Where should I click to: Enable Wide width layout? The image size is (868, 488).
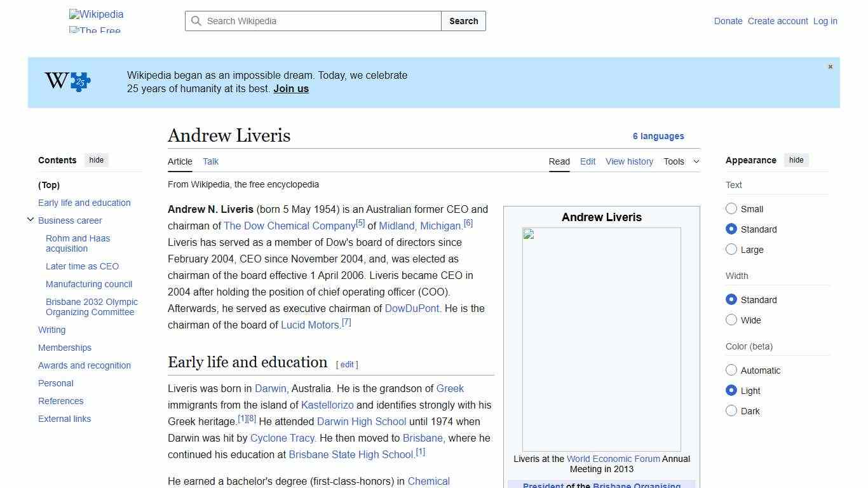[731, 320]
